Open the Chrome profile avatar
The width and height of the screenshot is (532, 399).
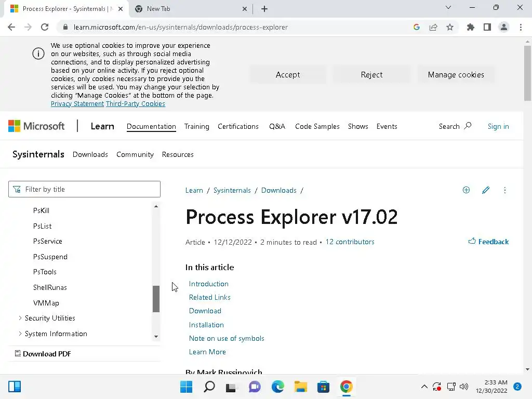504,27
